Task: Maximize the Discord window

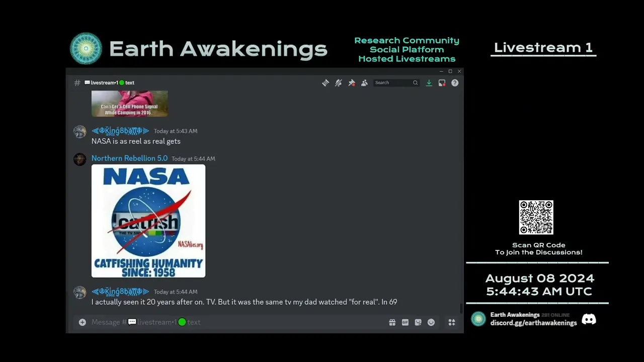Action: 450,71
